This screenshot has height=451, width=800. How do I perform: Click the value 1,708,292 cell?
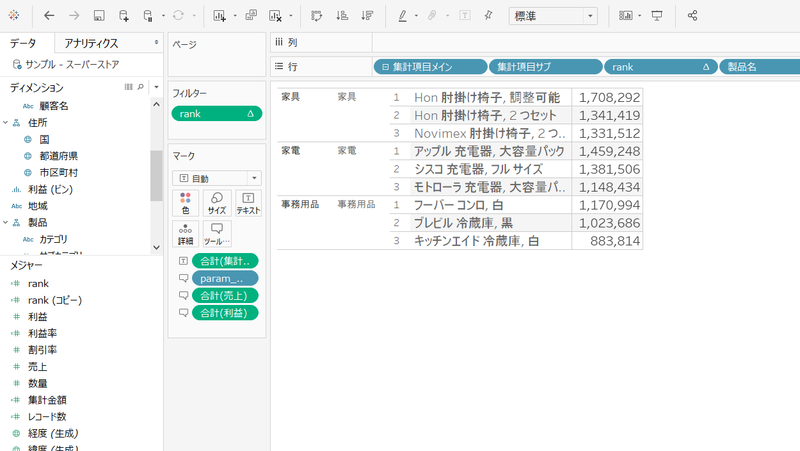609,97
